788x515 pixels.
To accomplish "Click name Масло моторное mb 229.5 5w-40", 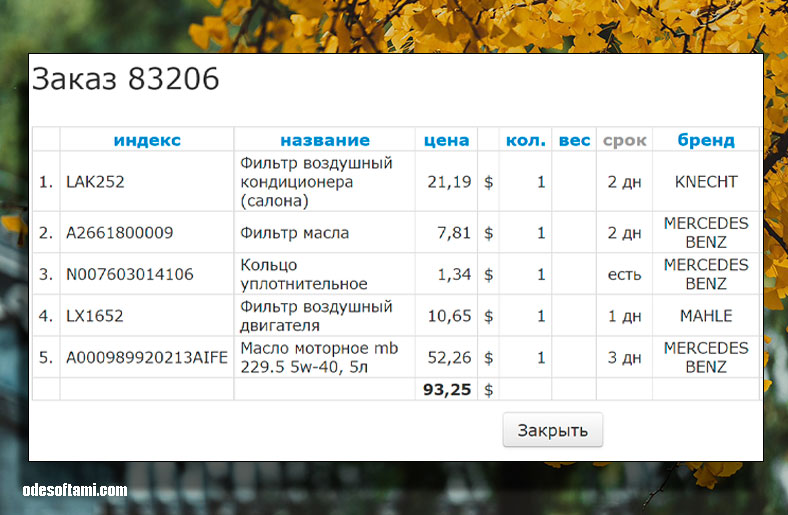I will click(319, 357).
